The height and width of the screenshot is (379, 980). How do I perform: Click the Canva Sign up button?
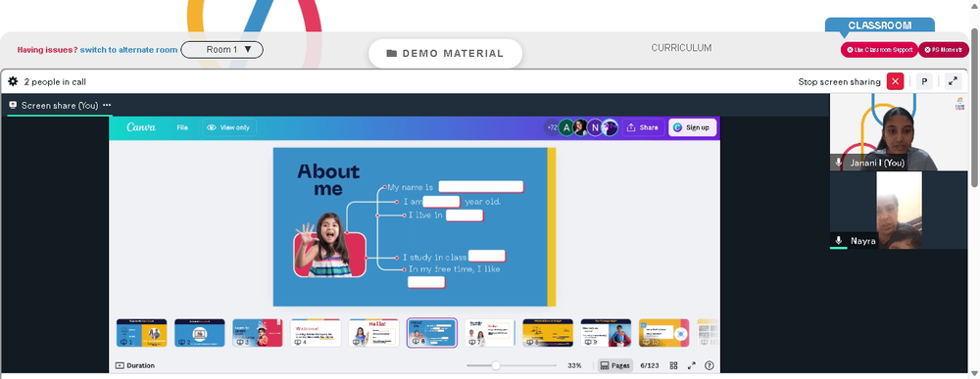tap(692, 127)
